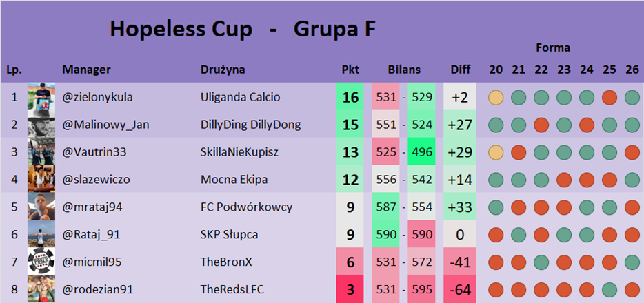Click the avatar next to @slazewiczo

tap(41, 179)
